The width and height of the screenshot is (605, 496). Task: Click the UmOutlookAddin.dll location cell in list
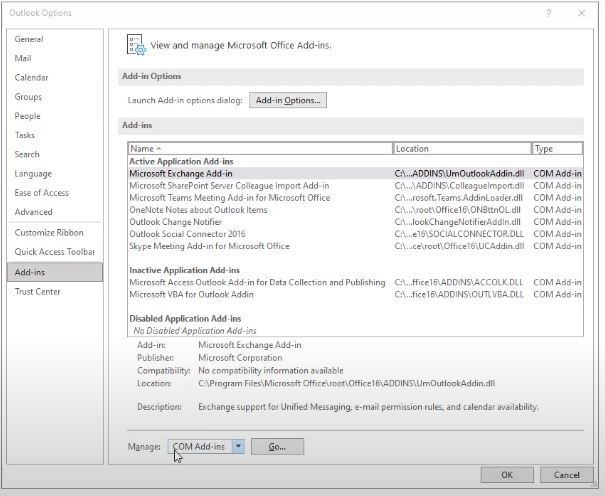[459, 174]
